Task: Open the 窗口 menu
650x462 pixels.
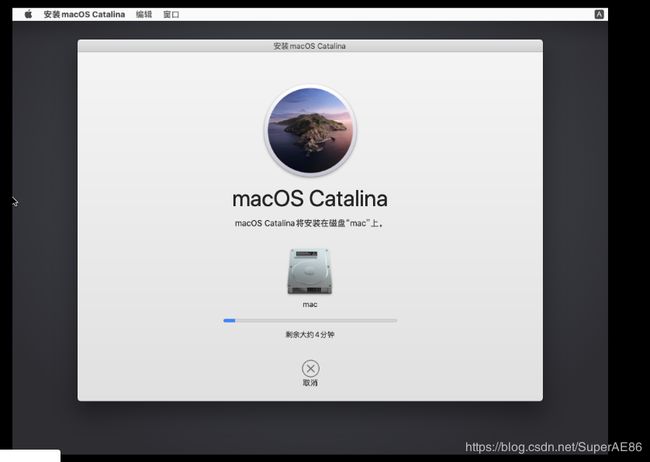Action: pyautogui.click(x=171, y=15)
